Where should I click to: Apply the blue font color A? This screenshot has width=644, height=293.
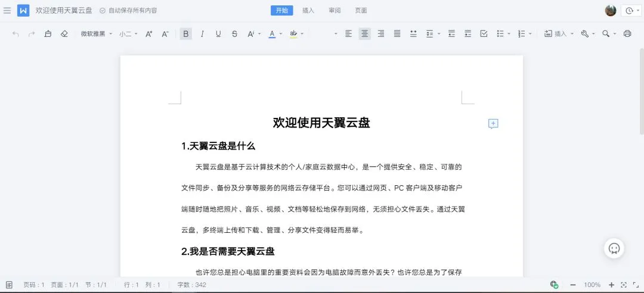click(272, 34)
